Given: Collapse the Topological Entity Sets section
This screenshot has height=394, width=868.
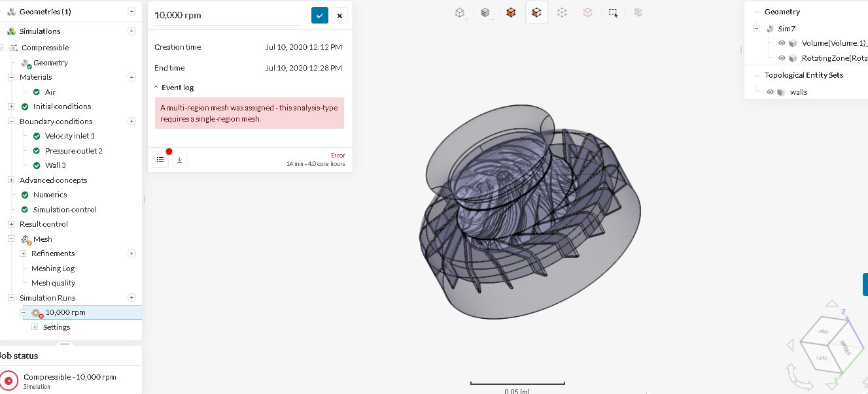Looking at the screenshot, I should pos(757,75).
